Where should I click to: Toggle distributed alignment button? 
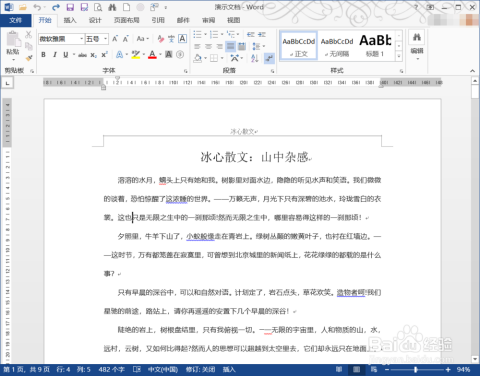click(x=242, y=46)
